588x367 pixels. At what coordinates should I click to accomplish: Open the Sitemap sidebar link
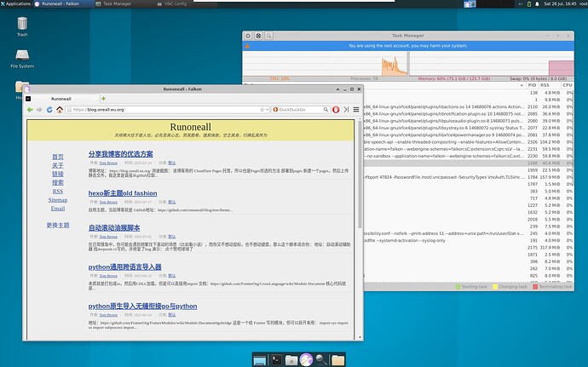click(x=58, y=200)
